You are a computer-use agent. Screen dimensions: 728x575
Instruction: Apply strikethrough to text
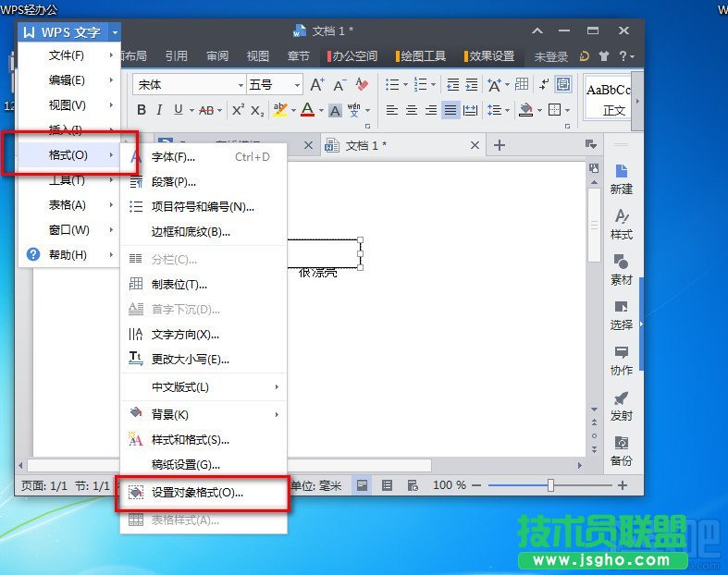[x=206, y=110]
